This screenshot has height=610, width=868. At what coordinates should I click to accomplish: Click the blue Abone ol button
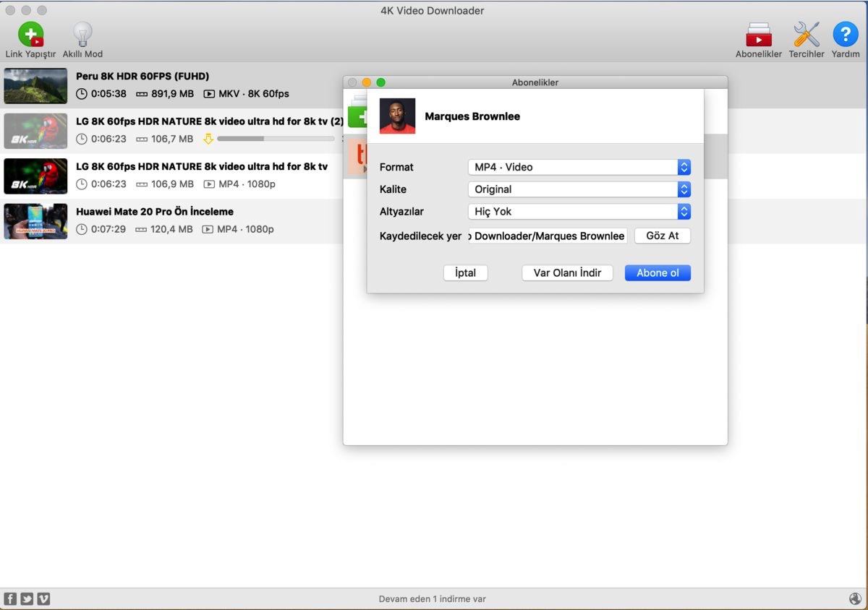(658, 272)
